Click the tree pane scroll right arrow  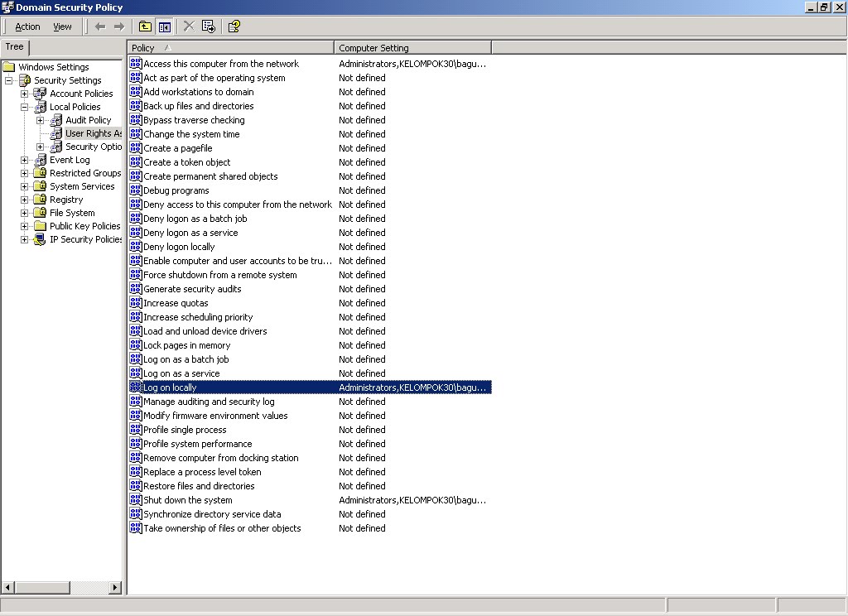[114, 587]
